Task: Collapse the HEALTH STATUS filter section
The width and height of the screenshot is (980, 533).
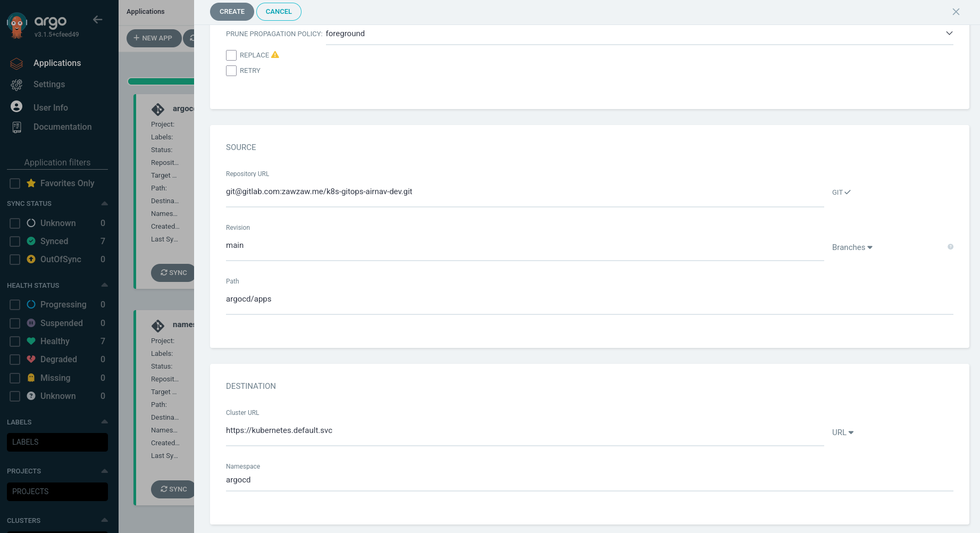Action: (104, 285)
